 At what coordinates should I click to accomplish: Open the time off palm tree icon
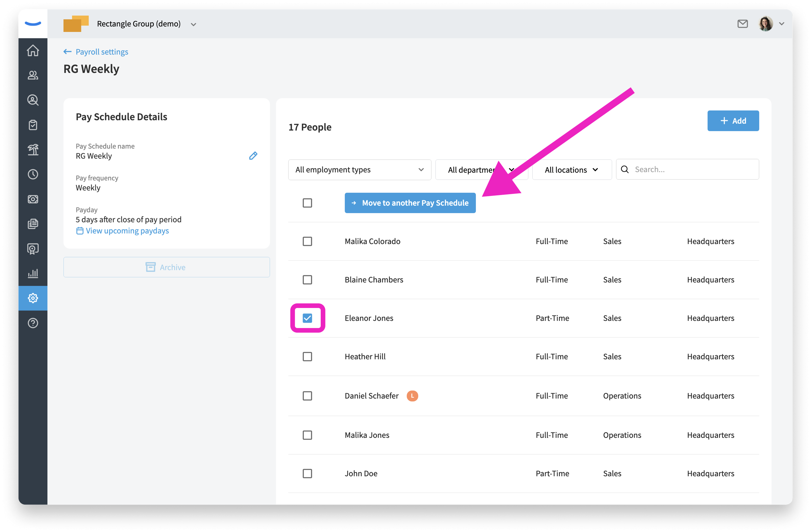pyautogui.click(x=33, y=149)
